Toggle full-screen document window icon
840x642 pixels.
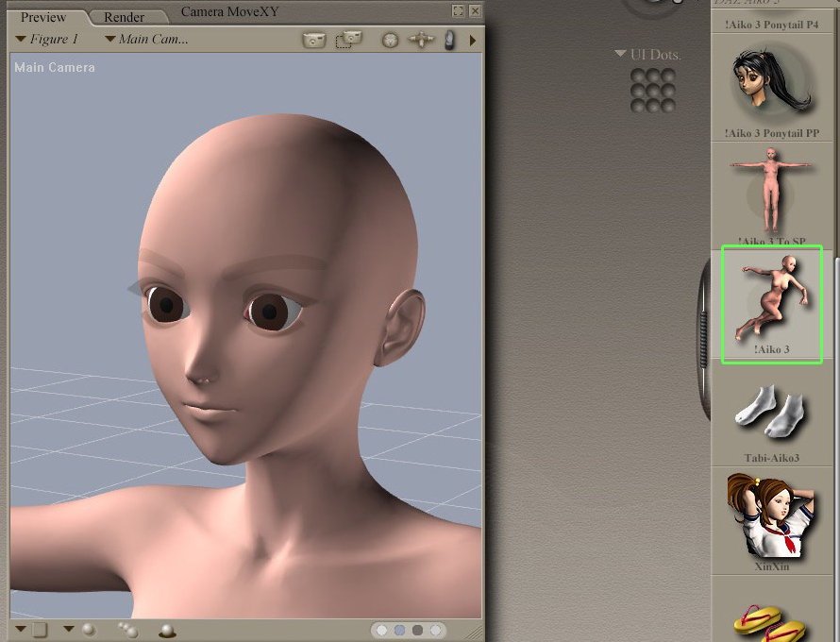click(458, 10)
